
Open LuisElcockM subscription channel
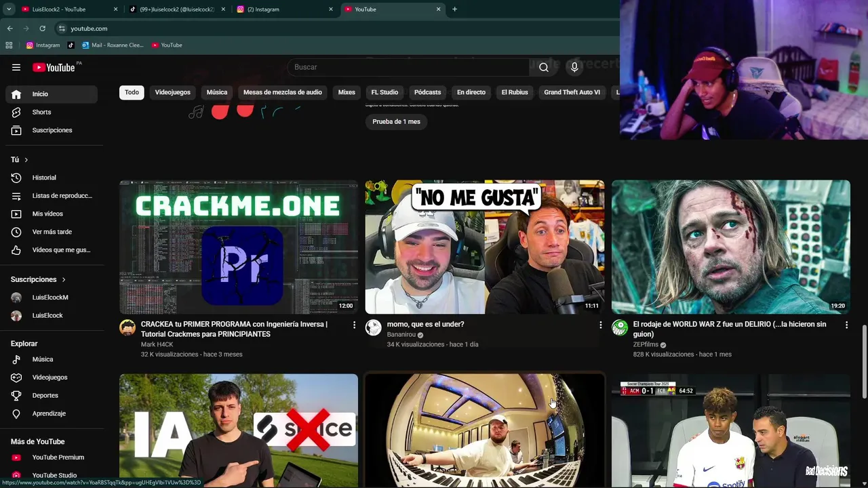click(x=52, y=298)
